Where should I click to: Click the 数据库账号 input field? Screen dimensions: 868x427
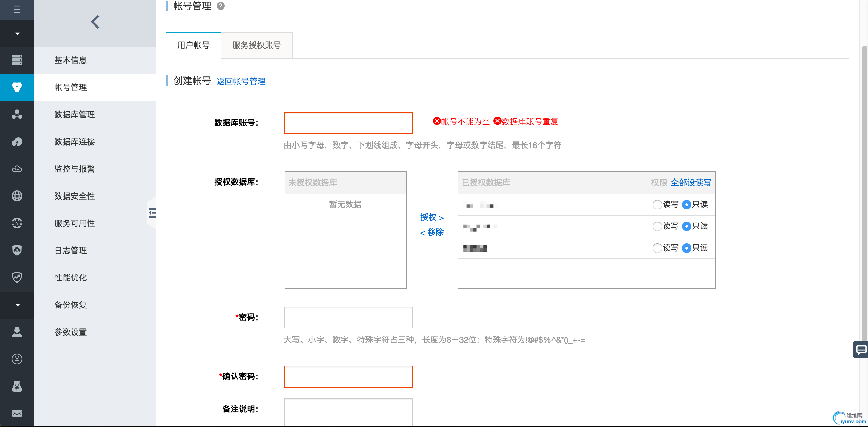point(348,123)
